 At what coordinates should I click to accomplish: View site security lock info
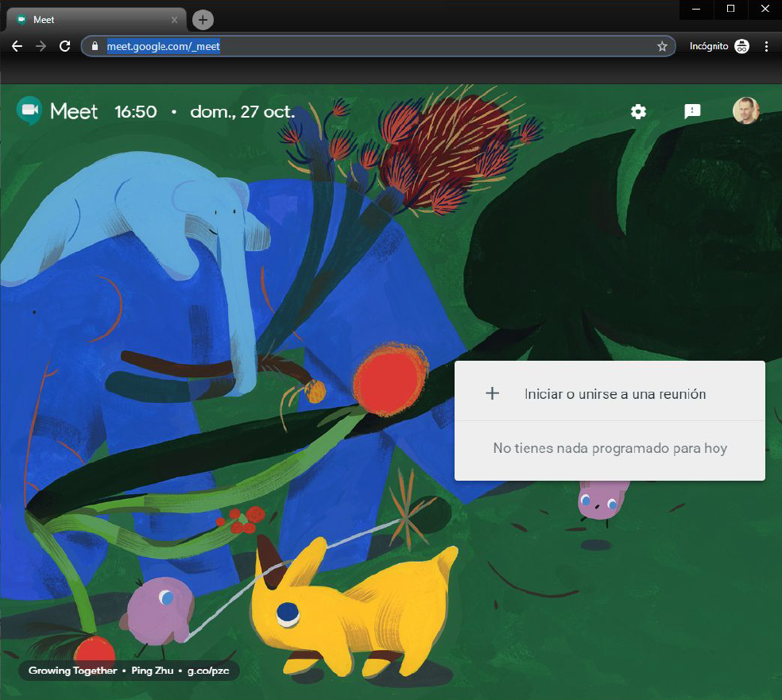(95, 46)
